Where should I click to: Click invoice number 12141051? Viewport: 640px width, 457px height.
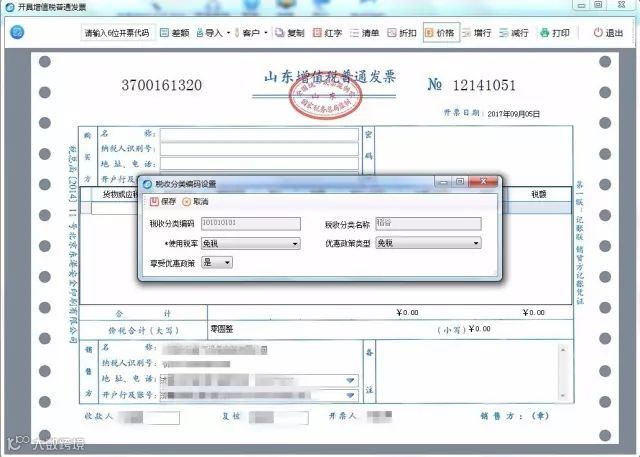[484, 85]
